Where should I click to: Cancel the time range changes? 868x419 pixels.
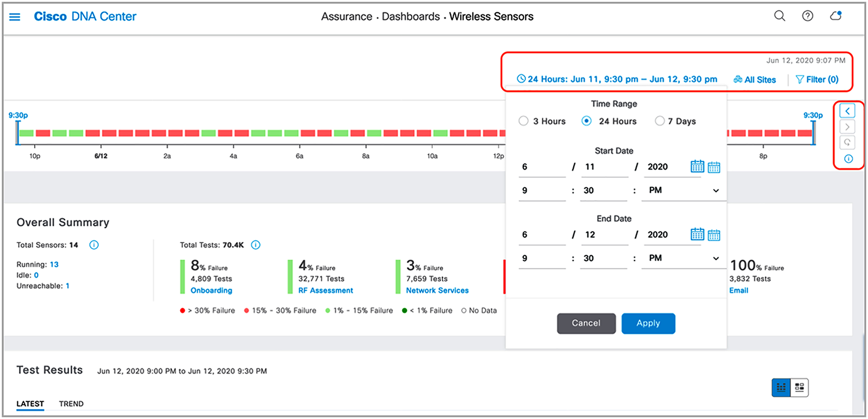586,323
